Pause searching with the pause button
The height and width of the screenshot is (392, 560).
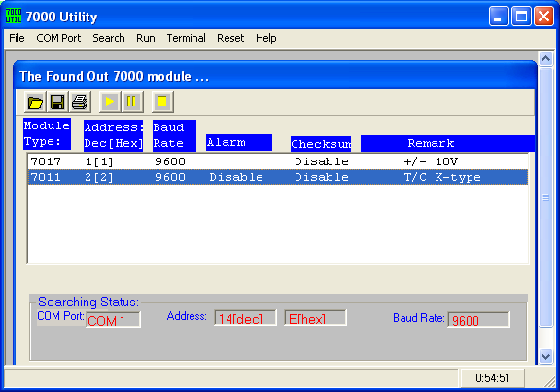pyautogui.click(x=132, y=102)
